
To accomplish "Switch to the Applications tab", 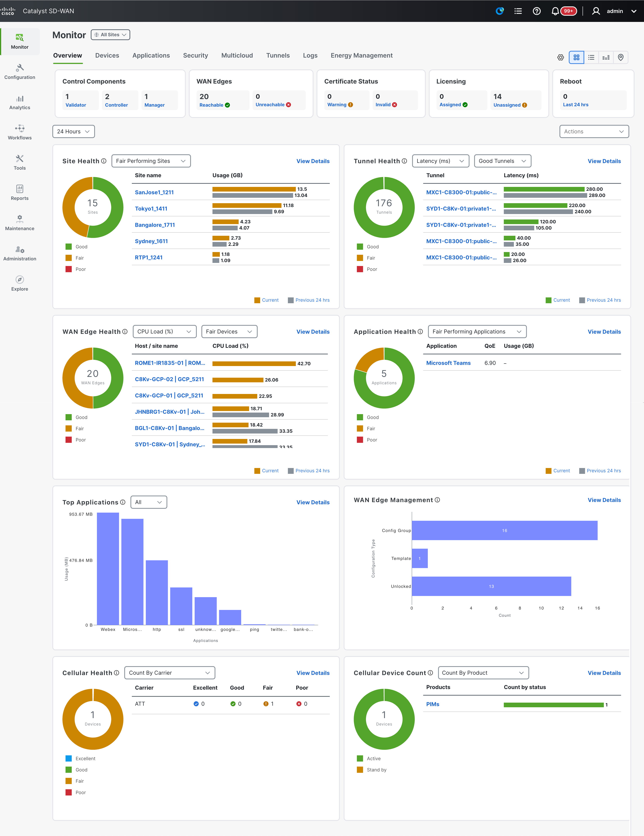I will [x=151, y=55].
